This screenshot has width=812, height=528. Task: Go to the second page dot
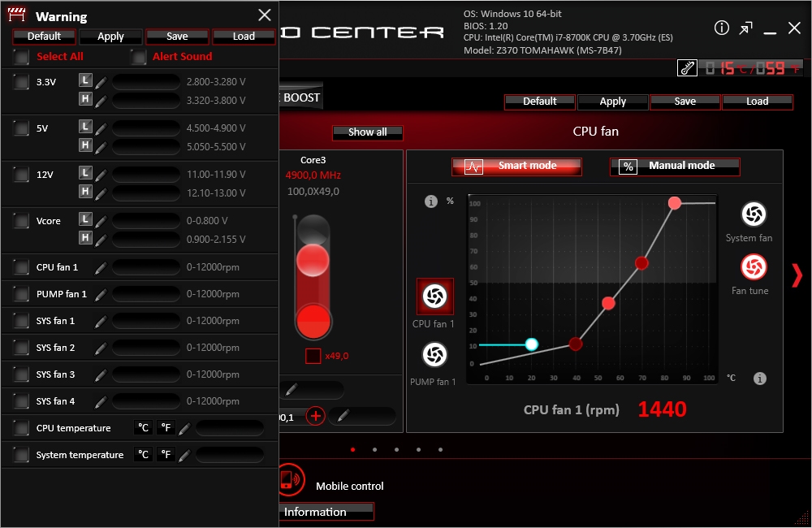(x=374, y=450)
